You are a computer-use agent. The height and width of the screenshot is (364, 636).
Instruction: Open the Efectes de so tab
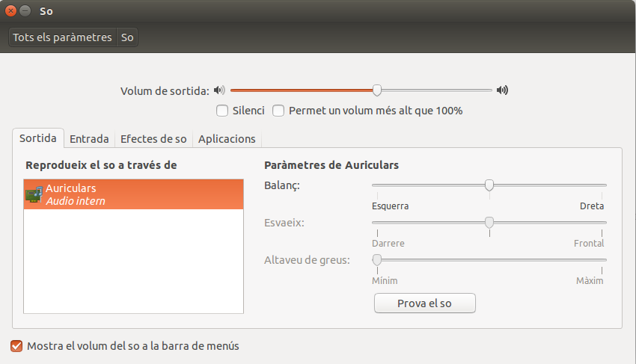point(153,139)
